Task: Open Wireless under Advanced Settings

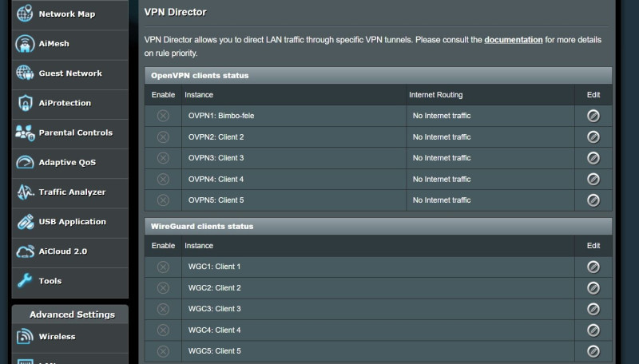Action: 57,337
